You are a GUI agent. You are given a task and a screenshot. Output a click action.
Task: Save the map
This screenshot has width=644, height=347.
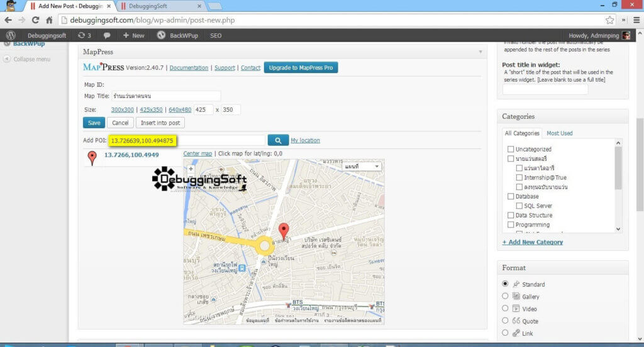(94, 123)
